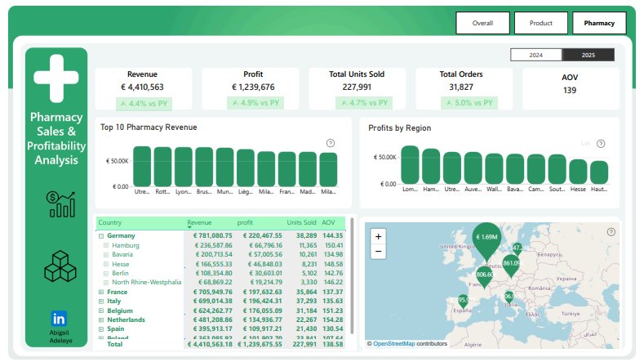Select the Rott.. revenue bar
Image resolution: width=644 pixels, height=362 pixels.
(x=162, y=167)
